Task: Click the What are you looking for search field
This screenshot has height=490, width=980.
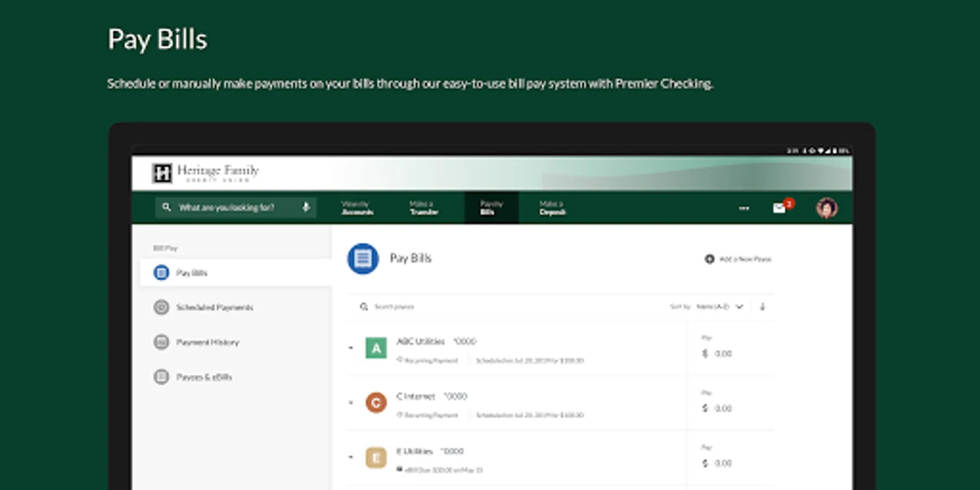Action: (235, 207)
